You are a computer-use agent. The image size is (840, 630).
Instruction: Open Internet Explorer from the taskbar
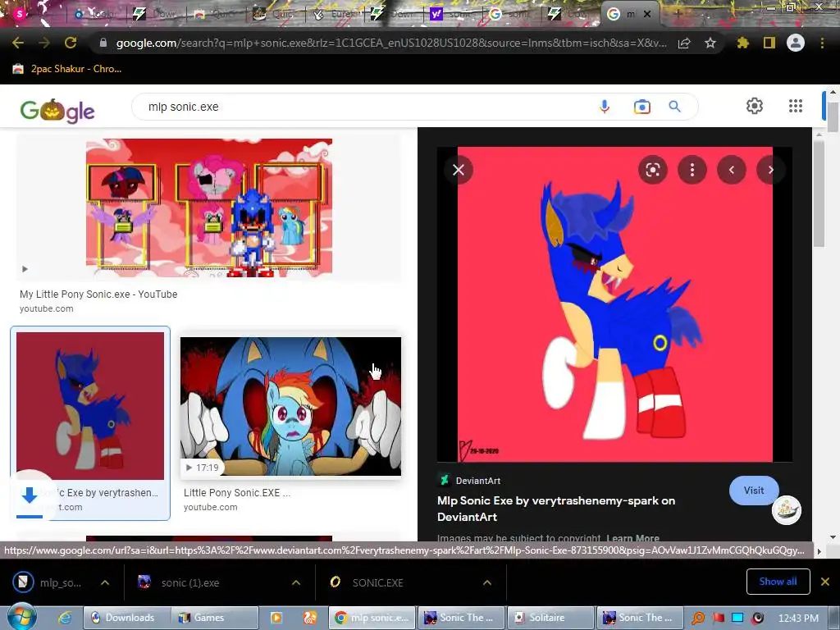tap(65, 618)
